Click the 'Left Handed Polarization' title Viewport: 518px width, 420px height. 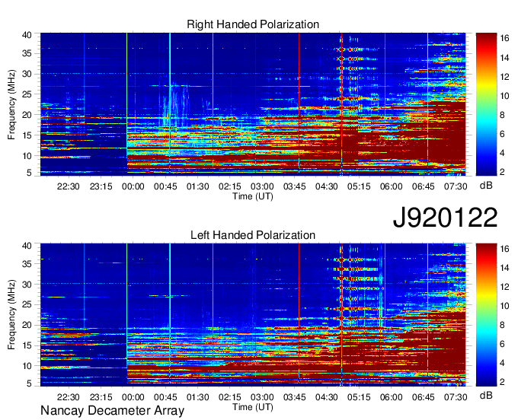pyautogui.click(x=253, y=235)
